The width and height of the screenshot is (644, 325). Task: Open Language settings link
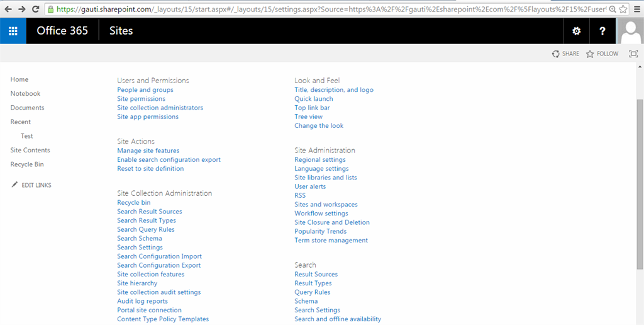321,169
